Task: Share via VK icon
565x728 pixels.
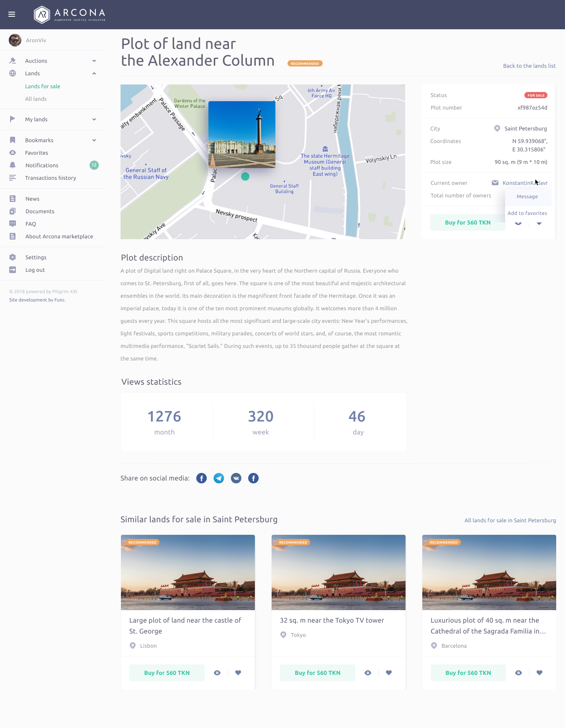Action: coord(236,478)
